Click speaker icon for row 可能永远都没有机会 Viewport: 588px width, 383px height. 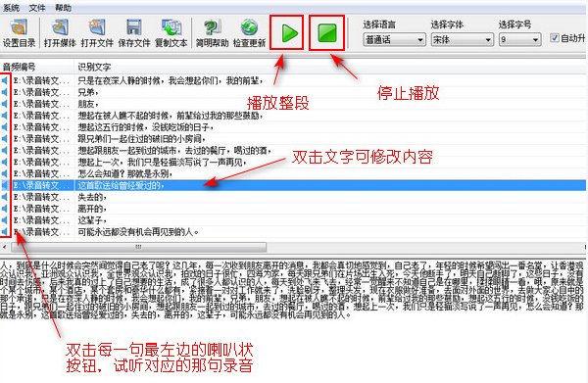[x=5, y=231]
